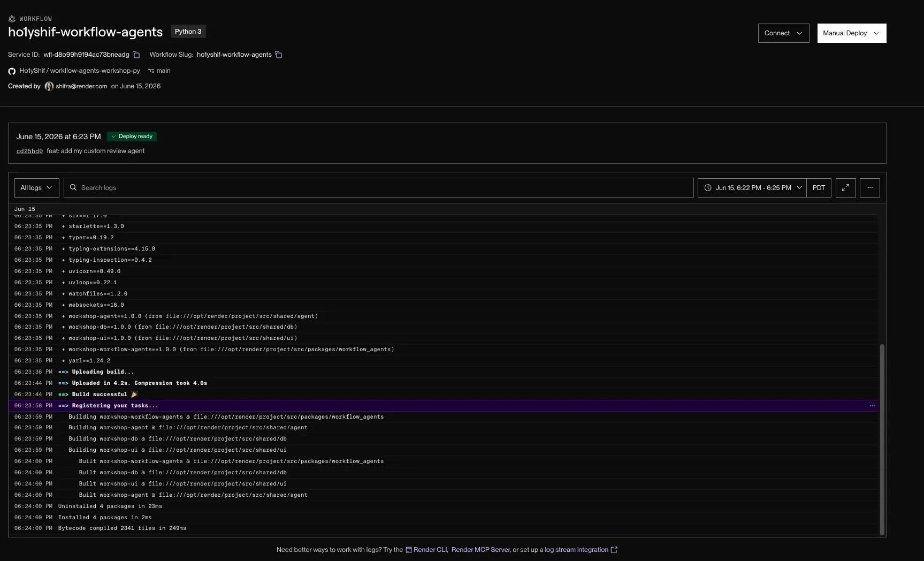
Task: Select the 'workshop-db==1.0.0' install log line
Action: pos(443,327)
